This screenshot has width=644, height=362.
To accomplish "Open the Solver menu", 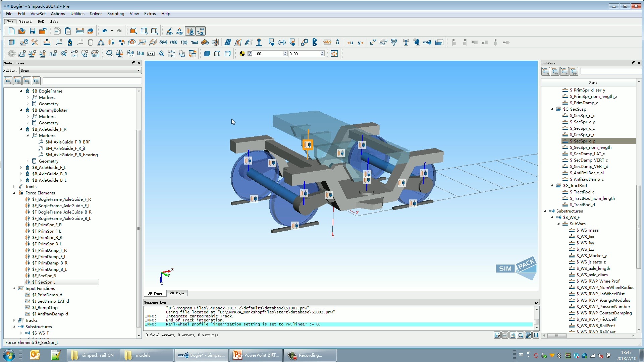I will click(x=96, y=14).
